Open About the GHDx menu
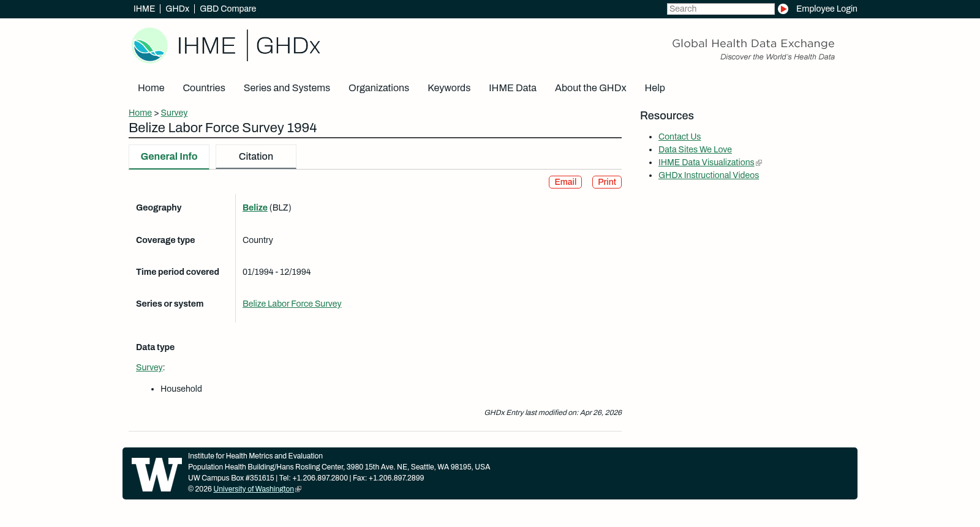The image size is (980, 527). click(x=590, y=88)
